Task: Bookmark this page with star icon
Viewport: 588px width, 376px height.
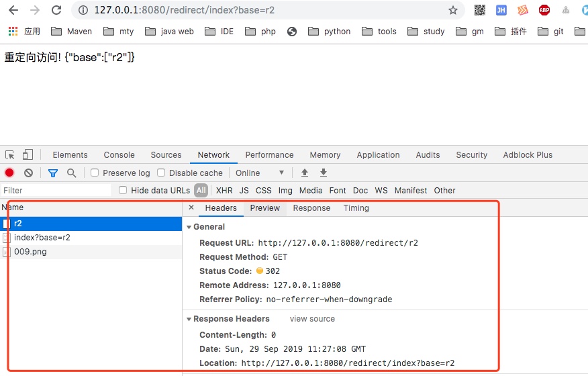Action: pos(453,10)
